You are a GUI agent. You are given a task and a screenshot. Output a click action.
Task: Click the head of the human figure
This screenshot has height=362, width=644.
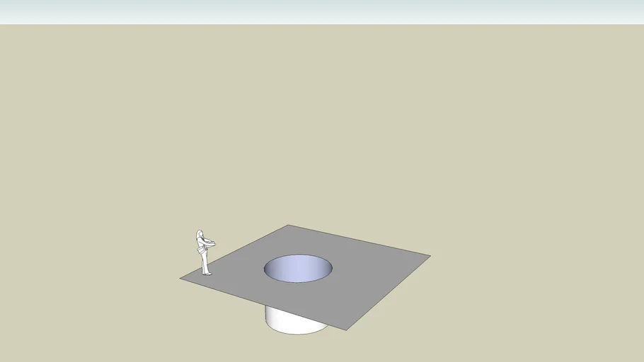pos(200,234)
